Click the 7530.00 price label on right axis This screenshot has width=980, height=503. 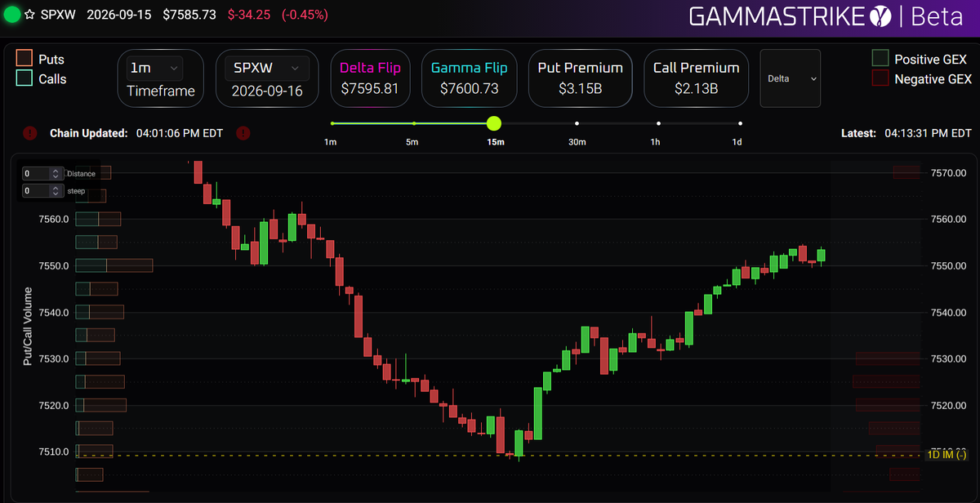[950, 358]
